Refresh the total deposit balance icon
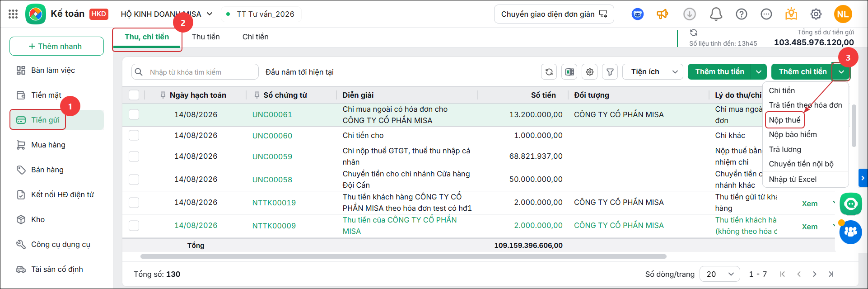This screenshot has height=289, width=868. 694,33
